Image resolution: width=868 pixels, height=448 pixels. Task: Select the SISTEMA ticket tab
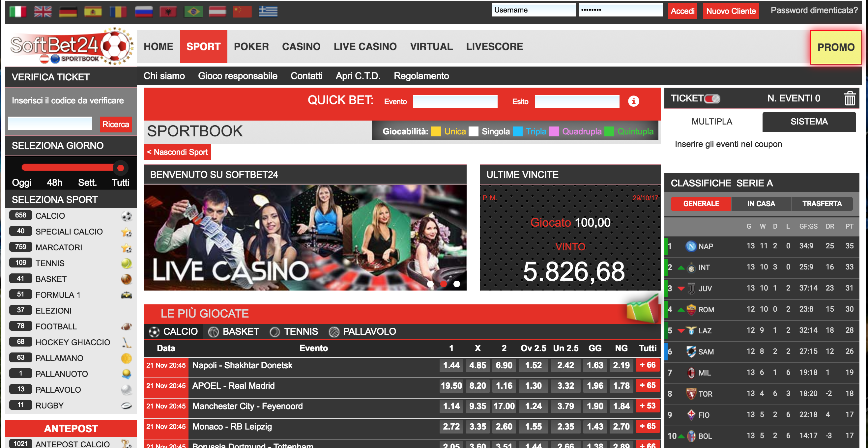point(809,122)
